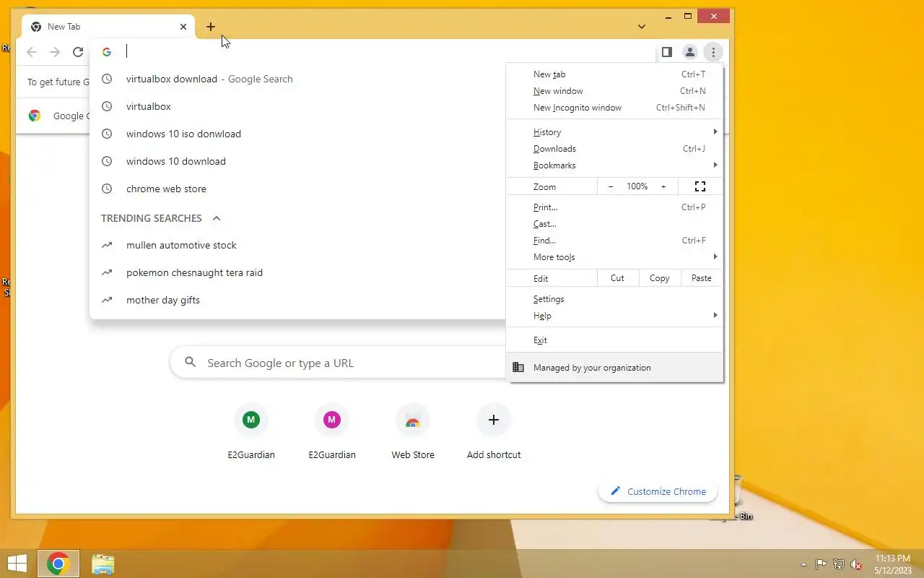This screenshot has height=578, width=924.
Task: Click the fullscreen icon in Zoom row
Action: coord(700,186)
